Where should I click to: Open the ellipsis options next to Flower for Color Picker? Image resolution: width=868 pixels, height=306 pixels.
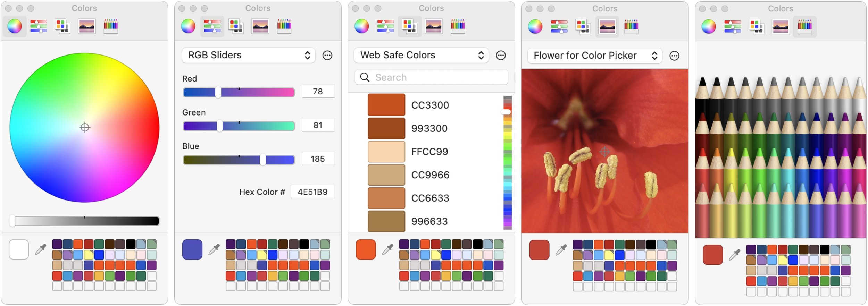pos(674,56)
